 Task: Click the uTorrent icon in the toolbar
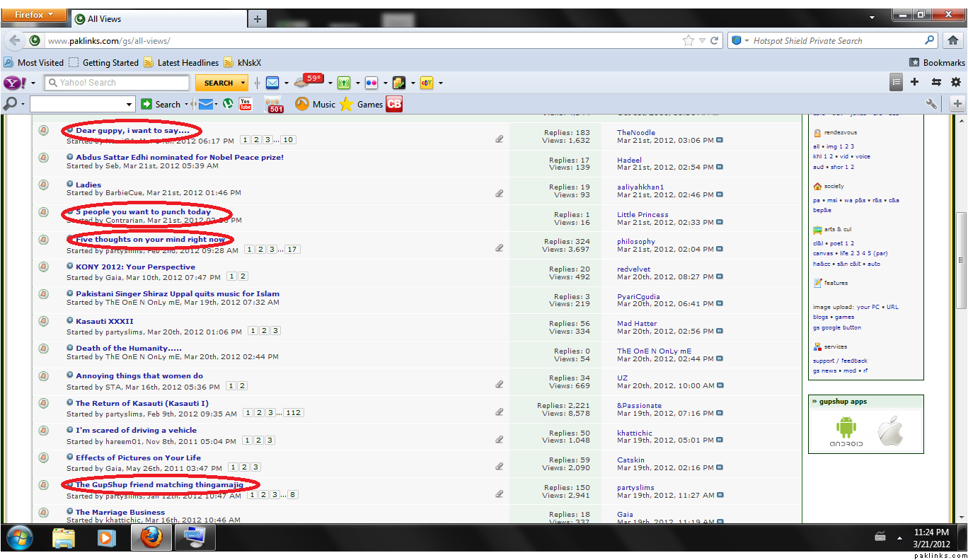[x=228, y=104]
